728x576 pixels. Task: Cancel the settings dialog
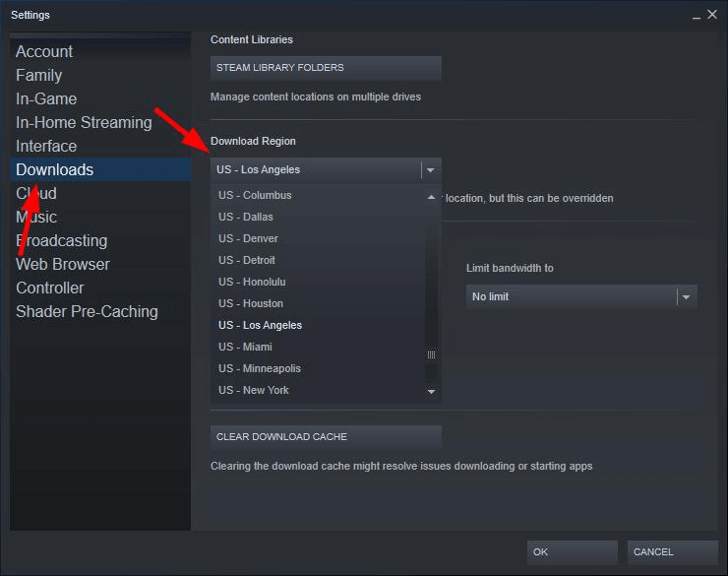coord(672,552)
